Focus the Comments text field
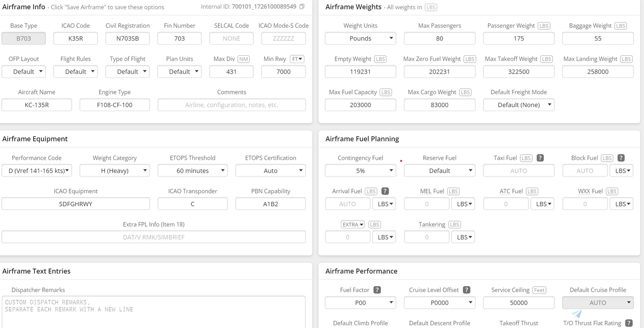This screenshot has width=644, height=328. point(231,105)
